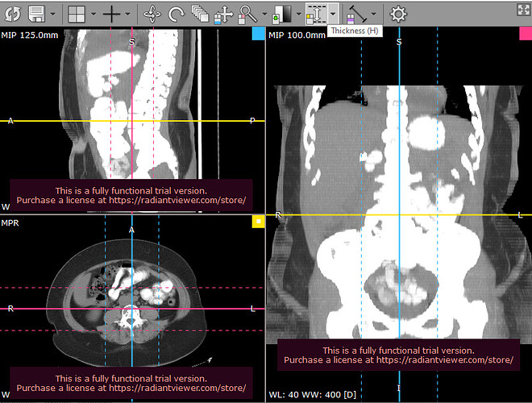This screenshot has height=403, width=532.
Task: Select the browse slices stack tool
Action: 200,14
